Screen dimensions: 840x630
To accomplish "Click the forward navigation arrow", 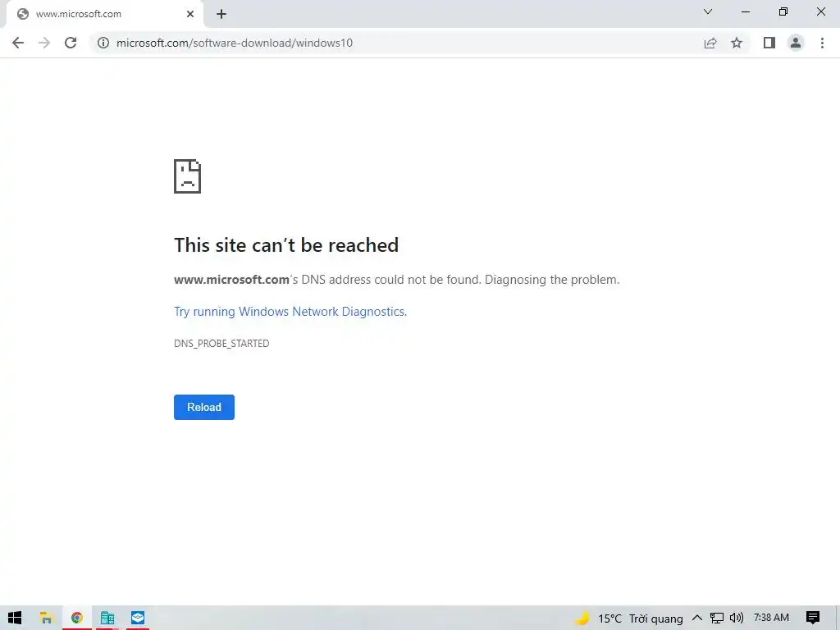I will 44,43.
